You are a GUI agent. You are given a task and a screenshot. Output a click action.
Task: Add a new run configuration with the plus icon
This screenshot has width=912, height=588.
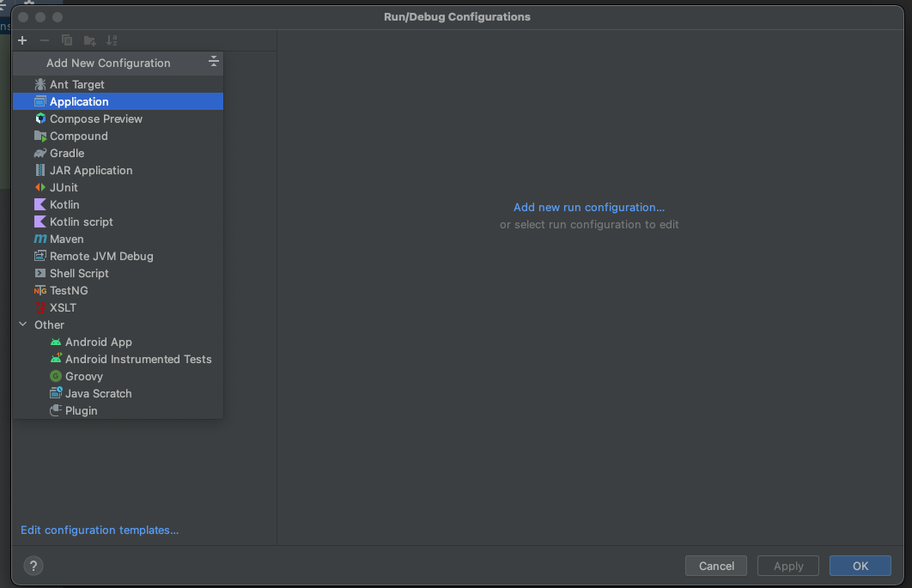point(22,39)
